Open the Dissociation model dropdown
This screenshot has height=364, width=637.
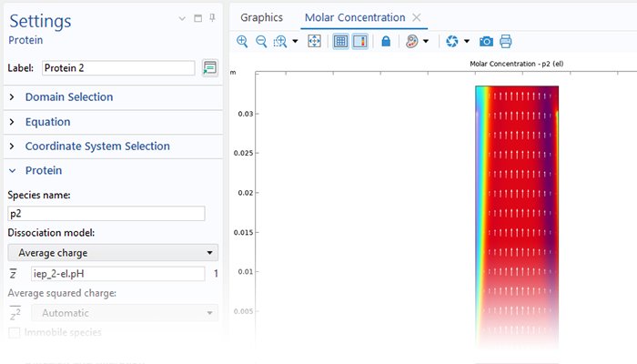tap(113, 253)
